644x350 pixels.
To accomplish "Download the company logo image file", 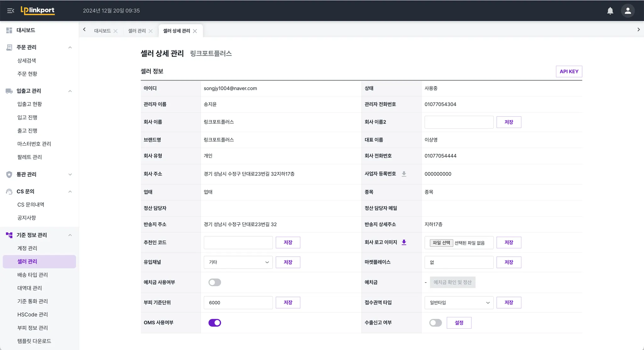I will pos(404,242).
